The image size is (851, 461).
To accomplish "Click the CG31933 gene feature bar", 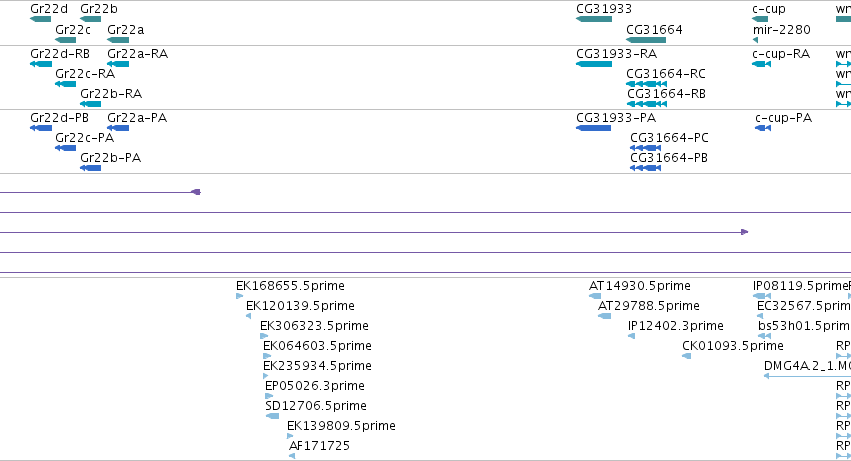I will tap(594, 19).
